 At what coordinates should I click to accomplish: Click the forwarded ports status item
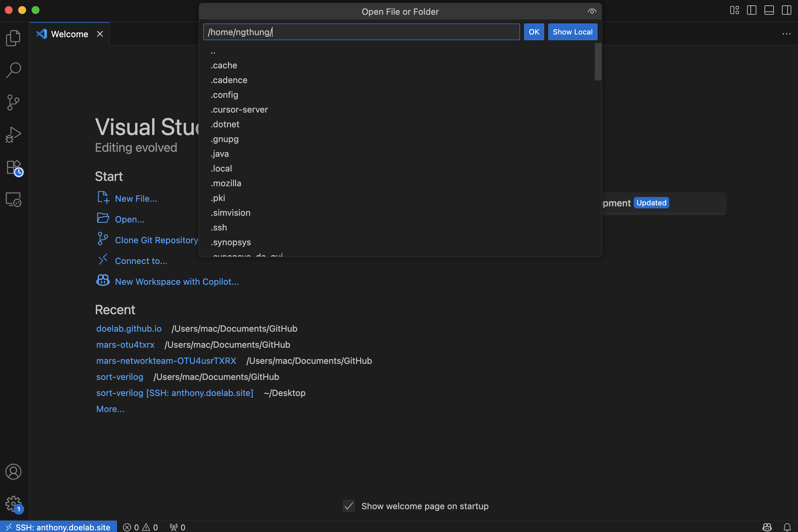pos(178,527)
